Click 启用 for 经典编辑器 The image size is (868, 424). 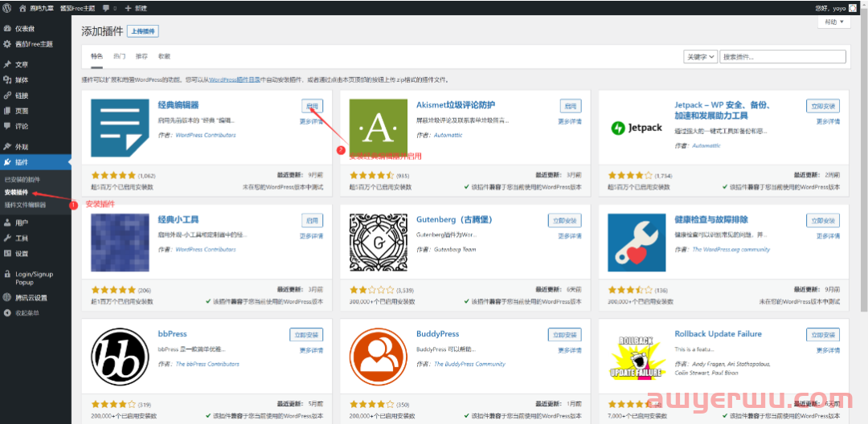312,105
